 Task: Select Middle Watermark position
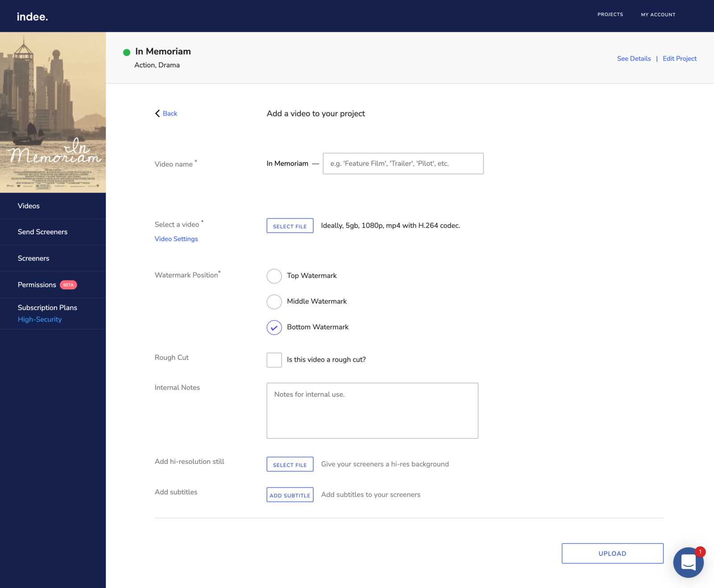[274, 302]
